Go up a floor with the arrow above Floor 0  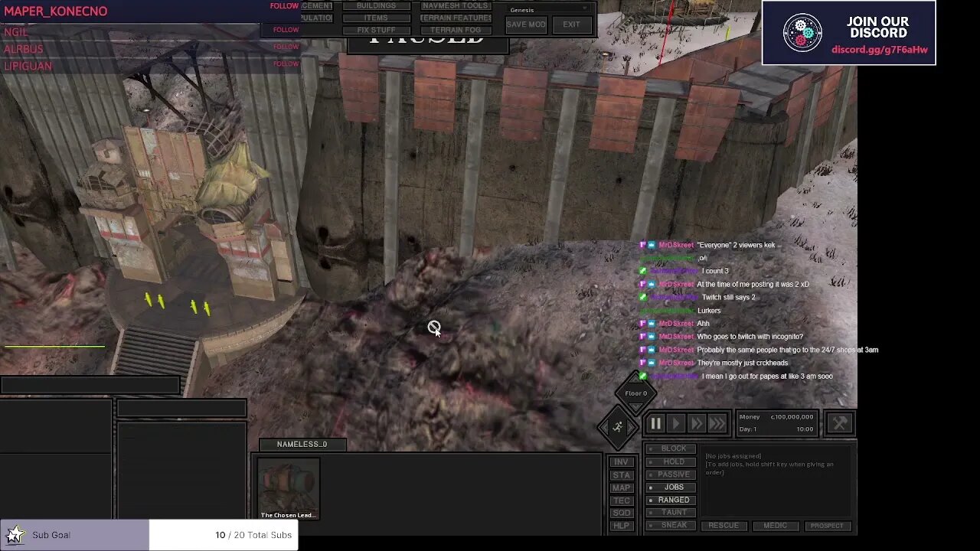point(635,378)
